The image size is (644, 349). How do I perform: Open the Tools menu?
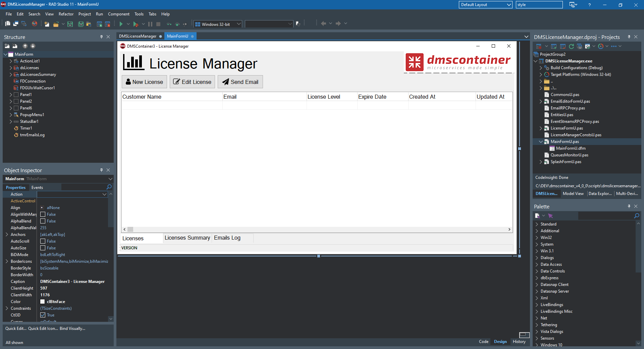pyautogui.click(x=139, y=14)
